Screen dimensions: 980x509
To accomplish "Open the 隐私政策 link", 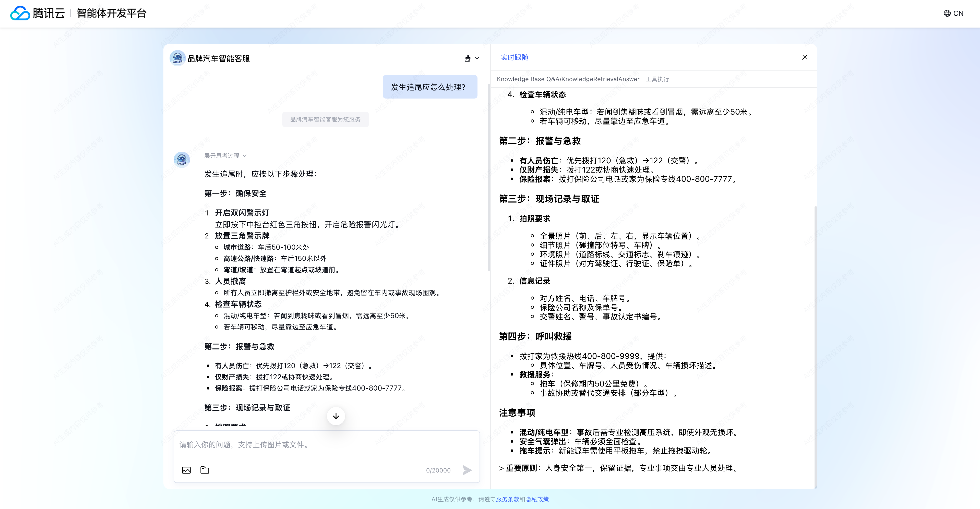I will [x=537, y=499].
